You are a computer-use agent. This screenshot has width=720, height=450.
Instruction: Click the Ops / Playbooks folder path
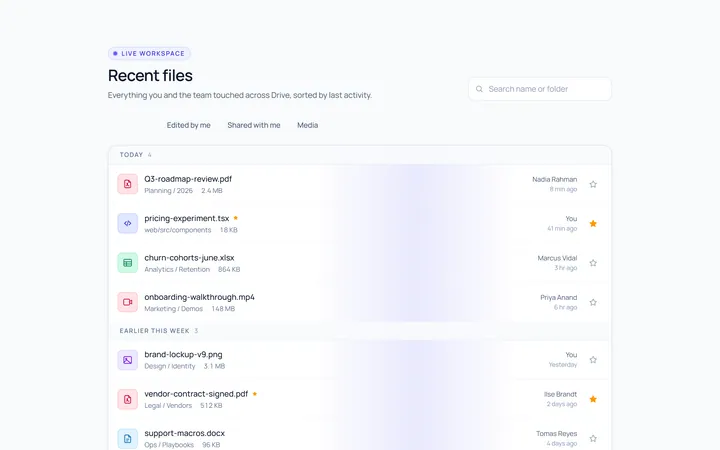[169, 445]
